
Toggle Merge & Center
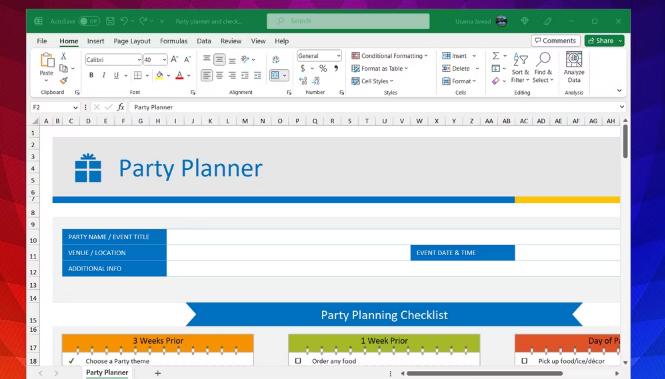click(x=275, y=75)
